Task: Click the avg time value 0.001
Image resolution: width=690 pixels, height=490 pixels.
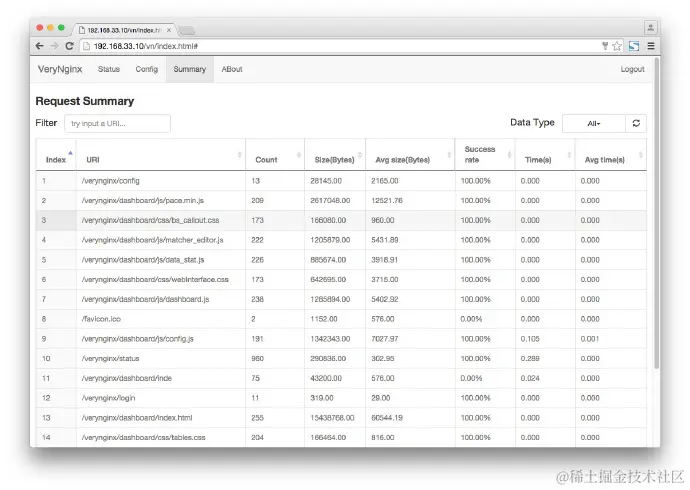Action: tap(590, 339)
